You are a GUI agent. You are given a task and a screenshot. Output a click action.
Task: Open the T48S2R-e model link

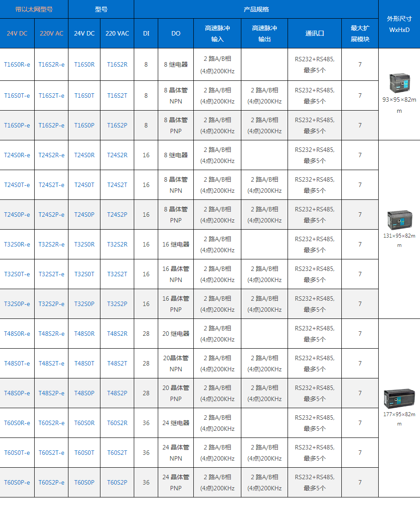tap(51, 334)
